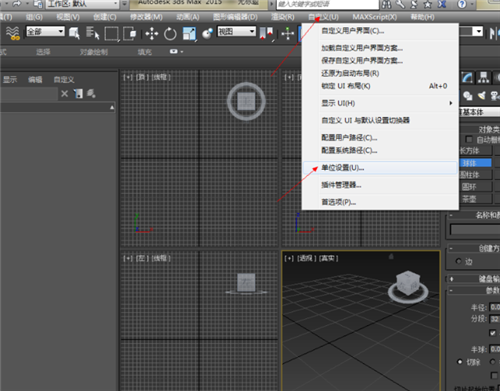
Task: Select the Lights category icon
Action: (481, 96)
